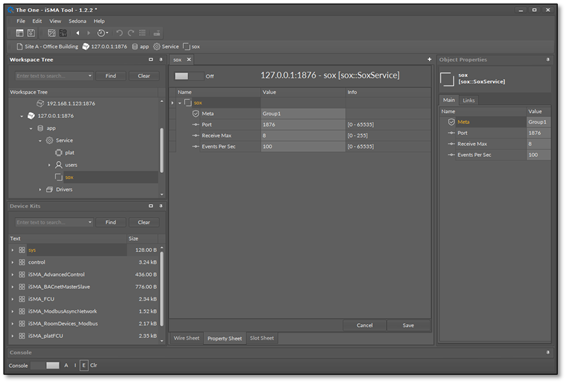Click Clear in Workspace Tree panel
Viewport: 566px width, 383px height.
coord(144,76)
